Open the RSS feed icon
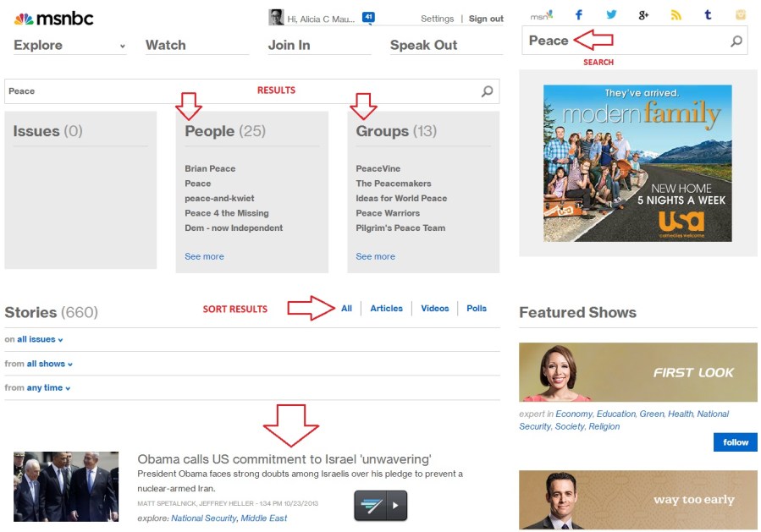The width and height of the screenshot is (761, 532). click(x=676, y=15)
